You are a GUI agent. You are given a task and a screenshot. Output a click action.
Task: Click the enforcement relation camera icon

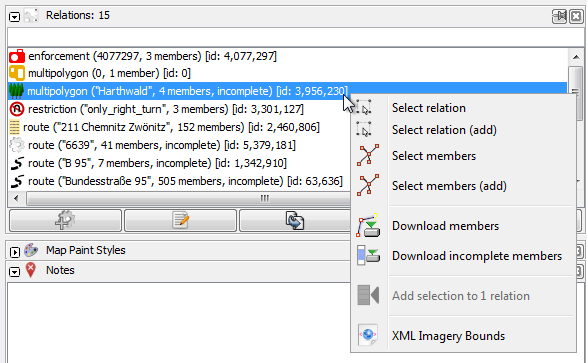[17, 56]
